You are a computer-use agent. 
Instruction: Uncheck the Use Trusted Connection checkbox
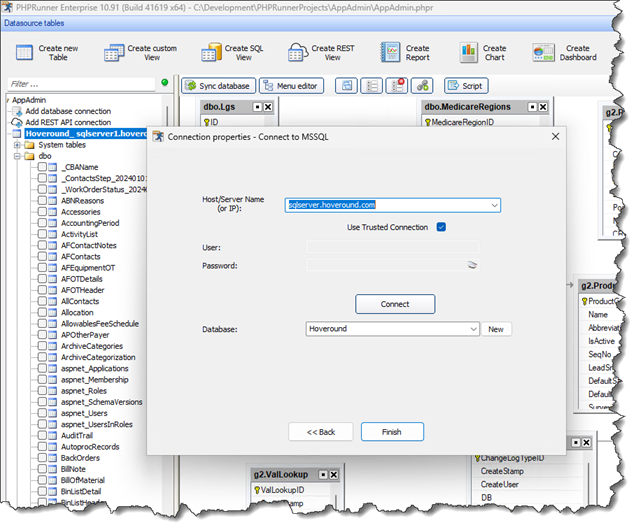point(441,227)
